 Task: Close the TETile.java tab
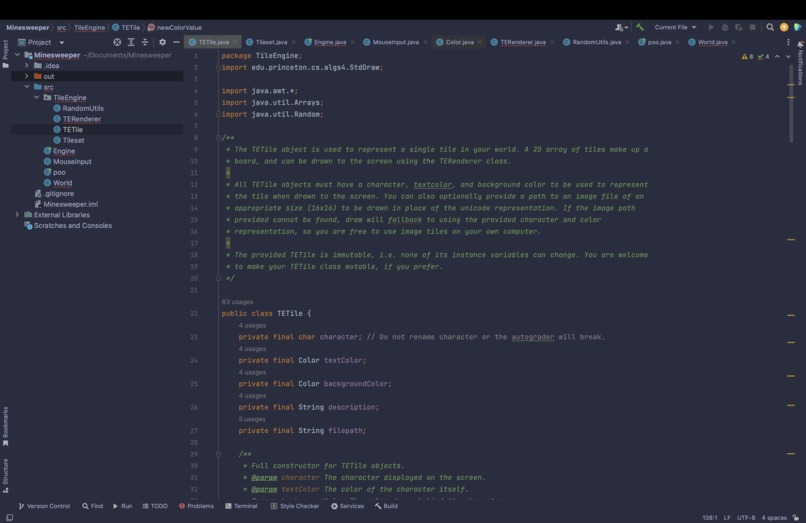(235, 42)
